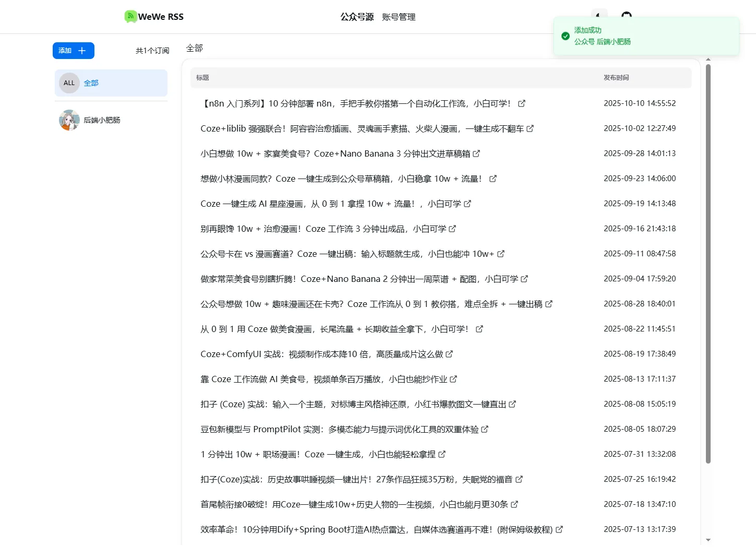The height and width of the screenshot is (557, 756).
Task: Click the timestamp 2025-07-18 13:47:10
Action: [640, 504]
